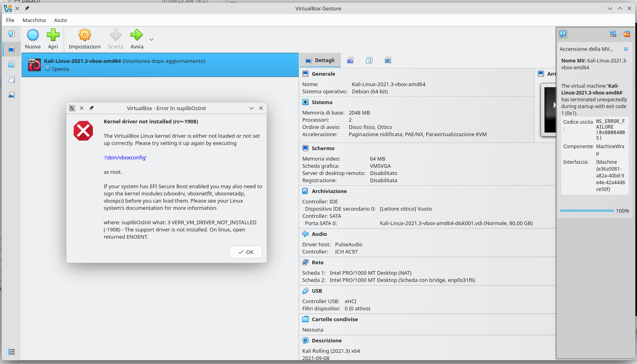Expand sidebar labels using bottom-left list icon
This screenshot has width=637, height=364.
click(x=12, y=352)
